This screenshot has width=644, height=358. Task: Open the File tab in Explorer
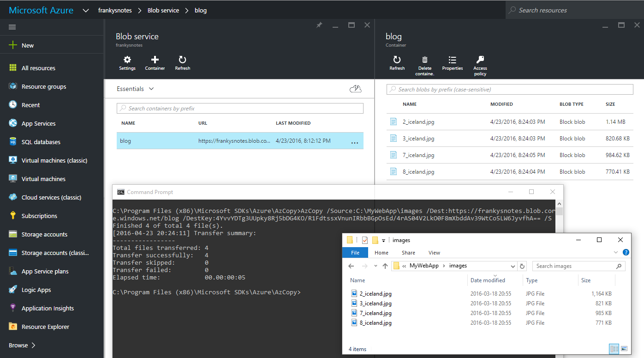tap(355, 253)
